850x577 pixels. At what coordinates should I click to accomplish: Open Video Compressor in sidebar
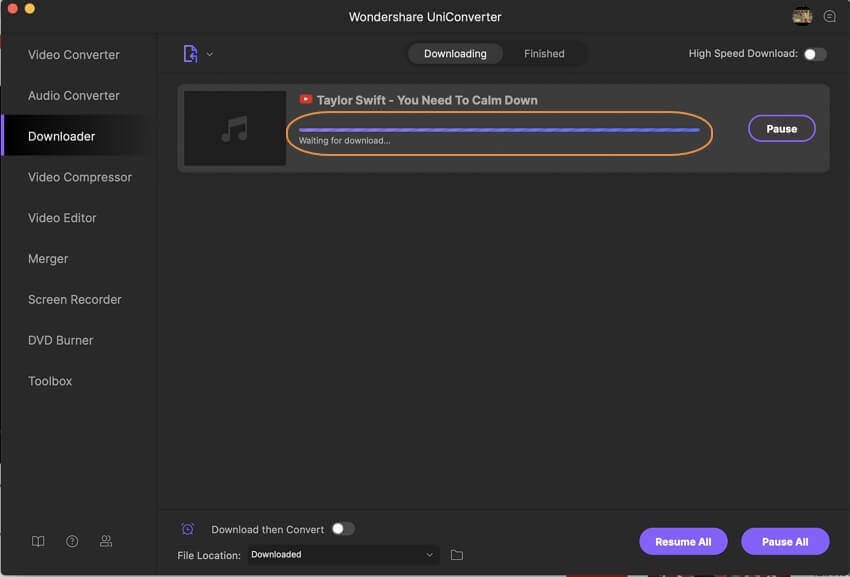[80, 177]
